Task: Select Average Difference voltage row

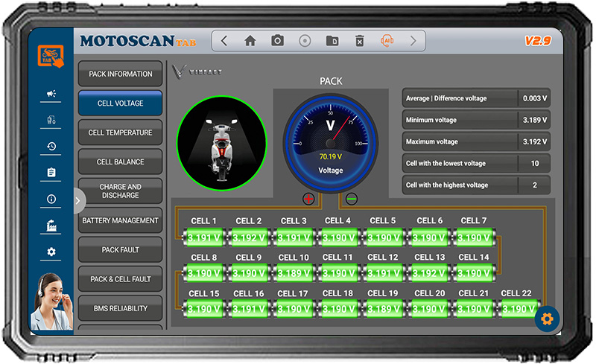Action: [476, 98]
